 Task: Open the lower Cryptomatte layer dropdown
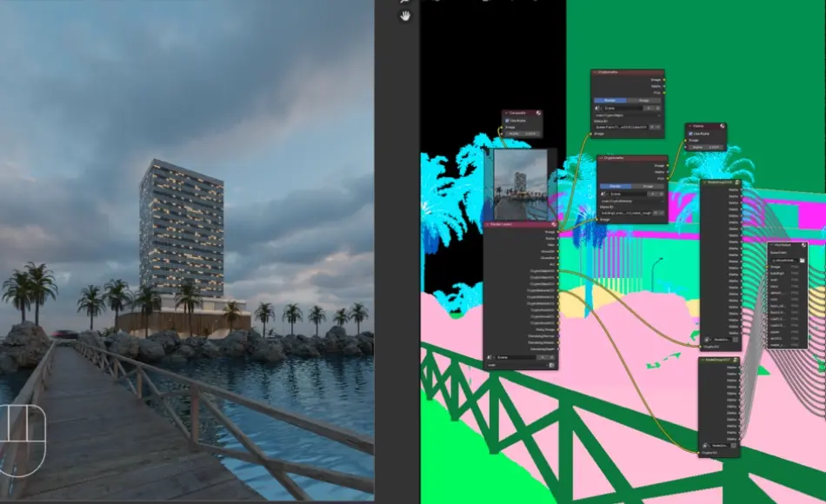pos(634,201)
